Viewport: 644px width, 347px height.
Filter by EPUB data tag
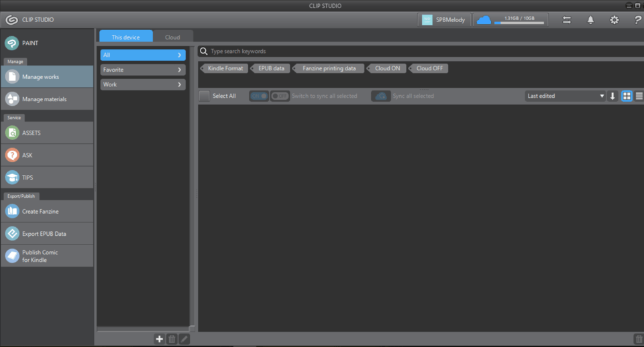click(x=270, y=68)
